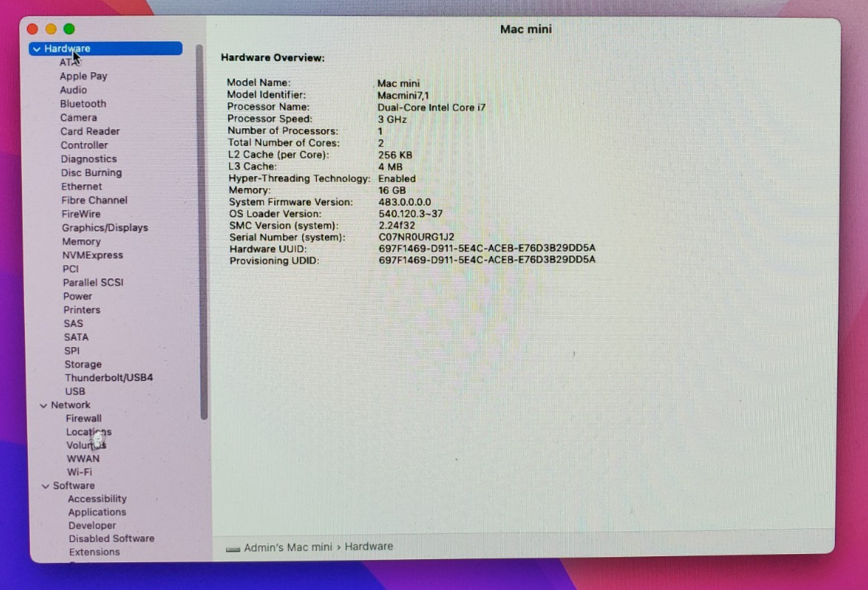Click Admin's Mac mini in path bar
868x590 pixels.
pyautogui.click(x=288, y=547)
